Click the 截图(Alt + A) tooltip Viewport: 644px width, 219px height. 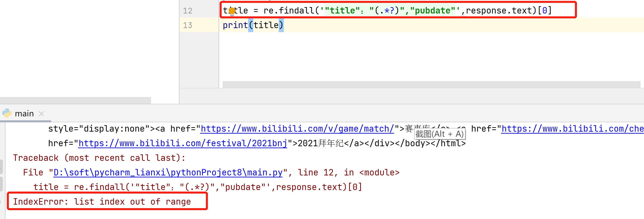point(439,134)
